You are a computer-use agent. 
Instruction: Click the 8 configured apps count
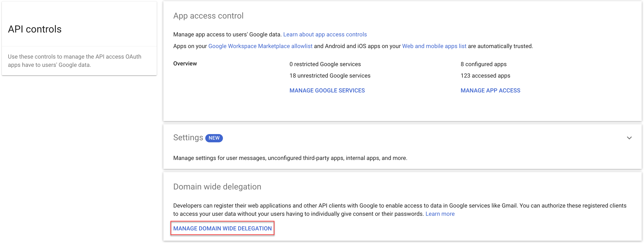(483, 64)
